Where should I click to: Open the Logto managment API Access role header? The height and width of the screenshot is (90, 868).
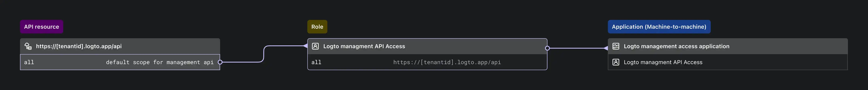(x=364, y=46)
